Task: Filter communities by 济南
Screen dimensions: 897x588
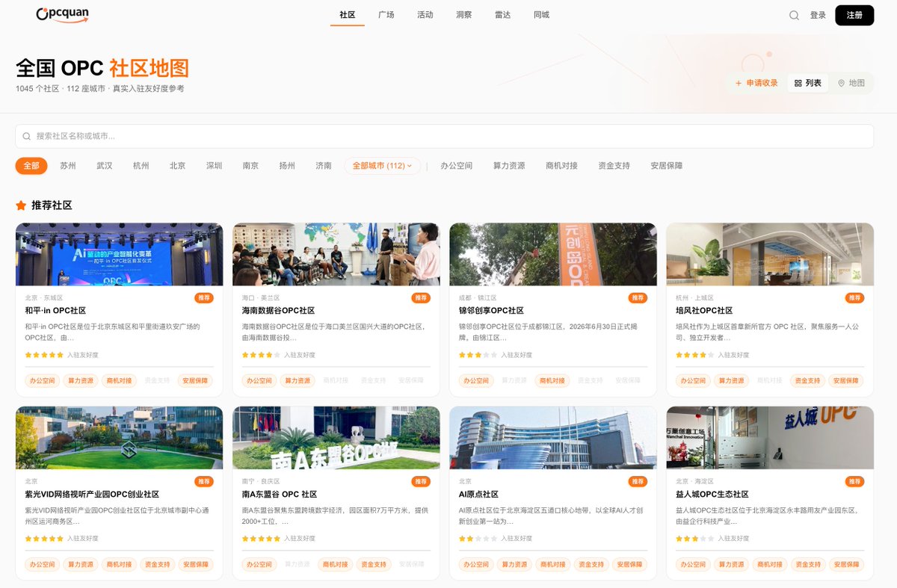Action: pos(324,166)
